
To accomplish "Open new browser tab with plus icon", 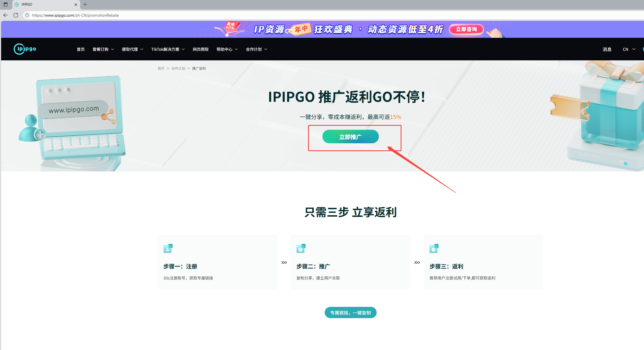I will pos(85,5).
